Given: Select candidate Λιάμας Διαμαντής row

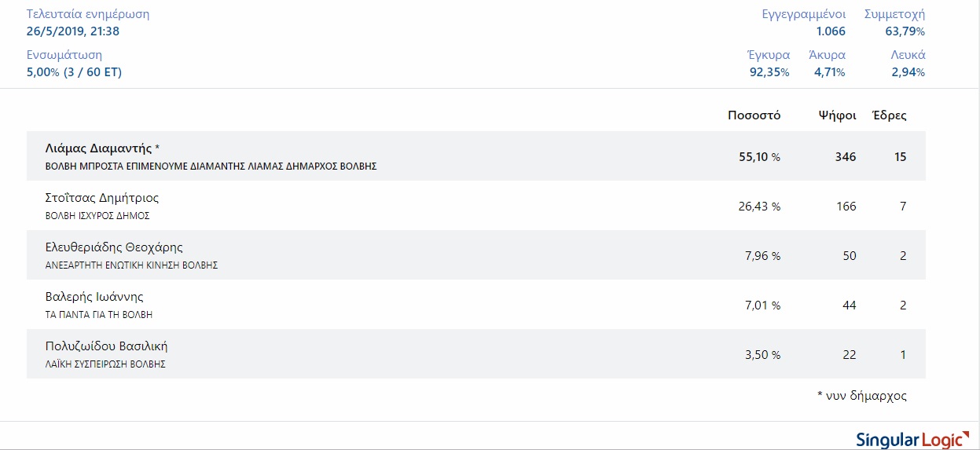Looking at the screenshot, I should click(476, 156).
